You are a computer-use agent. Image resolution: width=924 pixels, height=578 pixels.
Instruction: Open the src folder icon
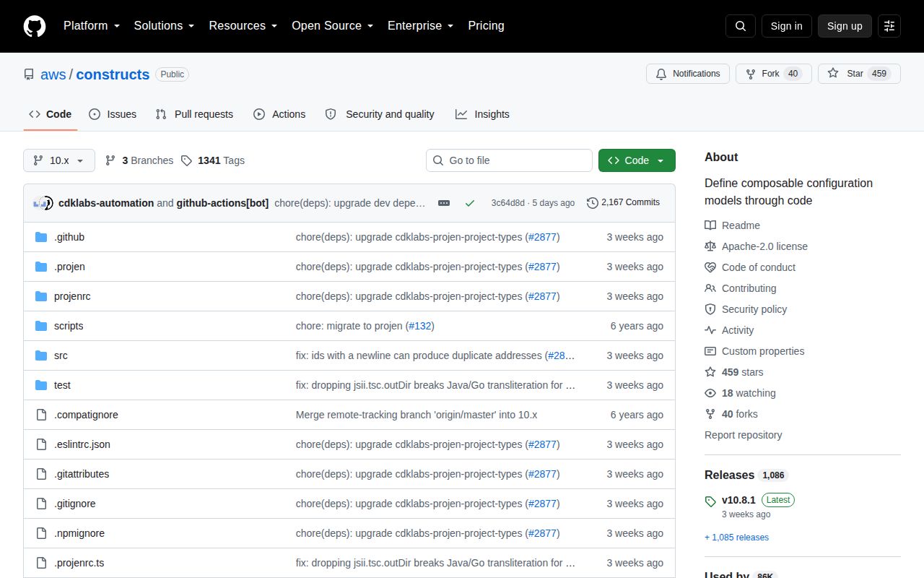tap(41, 355)
